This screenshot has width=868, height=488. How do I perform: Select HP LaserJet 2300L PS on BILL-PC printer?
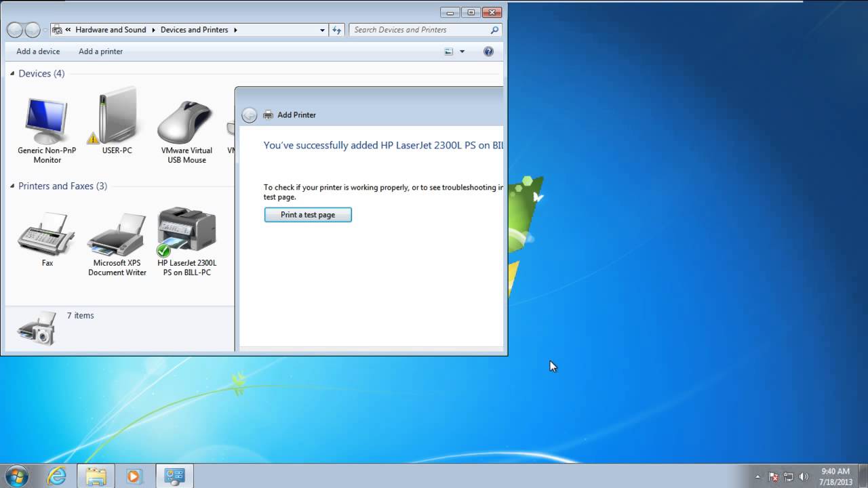pyautogui.click(x=186, y=242)
